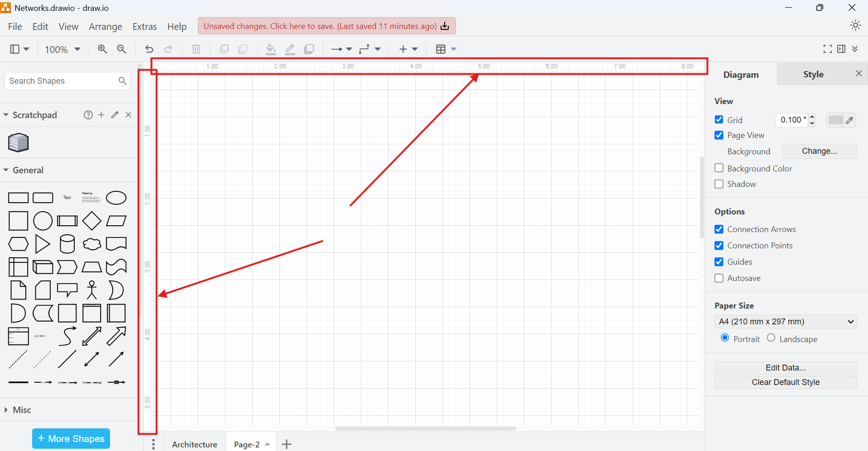Image resolution: width=868 pixels, height=451 pixels.
Task: Toggle the dark mode icon
Action: coord(855,25)
